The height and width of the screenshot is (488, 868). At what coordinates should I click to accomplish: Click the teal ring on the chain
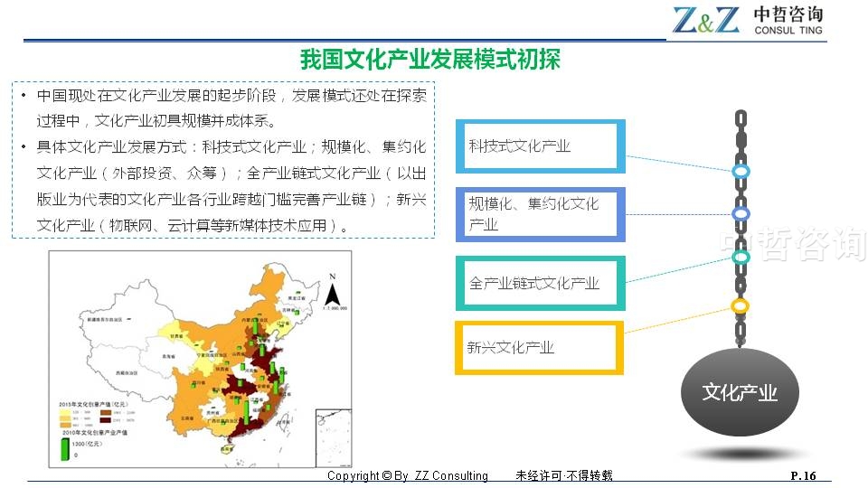(x=741, y=258)
